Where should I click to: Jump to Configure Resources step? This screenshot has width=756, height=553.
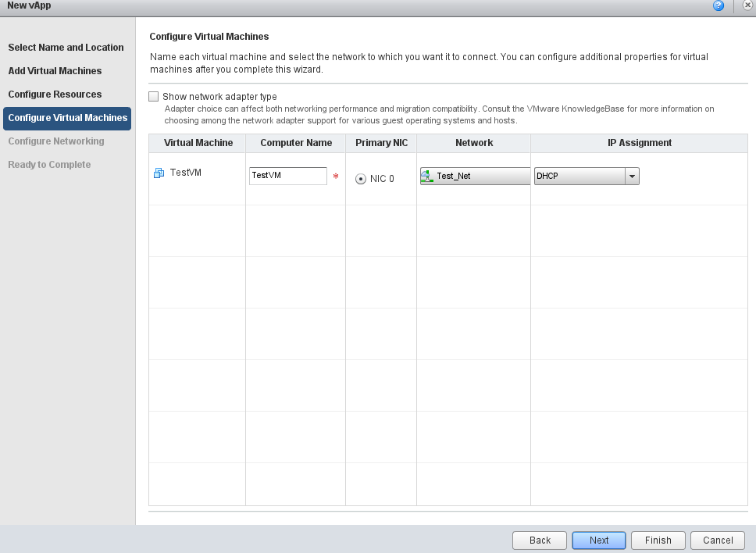tap(55, 95)
